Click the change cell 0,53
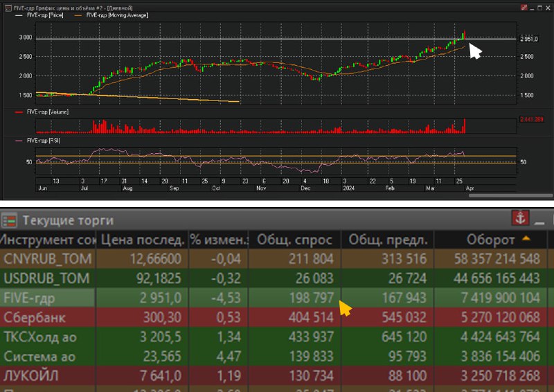 (219, 317)
